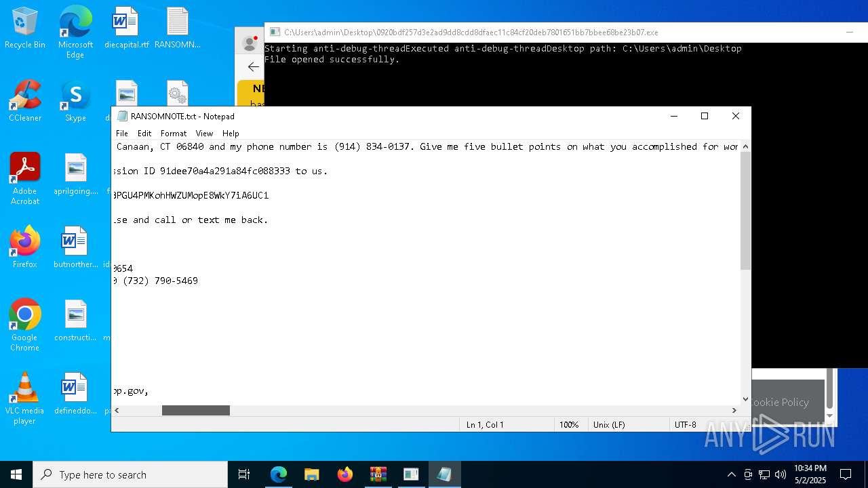Open the File menu in Notepad
This screenshot has height=488, width=868.
pyautogui.click(x=122, y=134)
